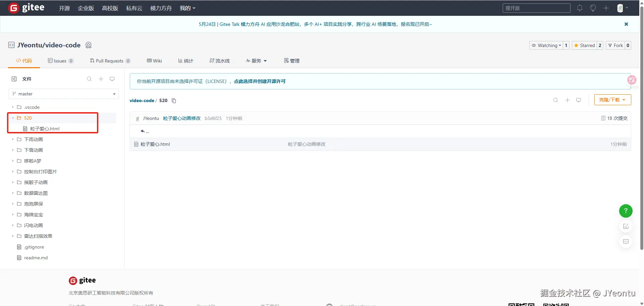The height and width of the screenshot is (306, 644).
Task: Expand the 下雪动画 folder
Action: click(x=13, y=150)
